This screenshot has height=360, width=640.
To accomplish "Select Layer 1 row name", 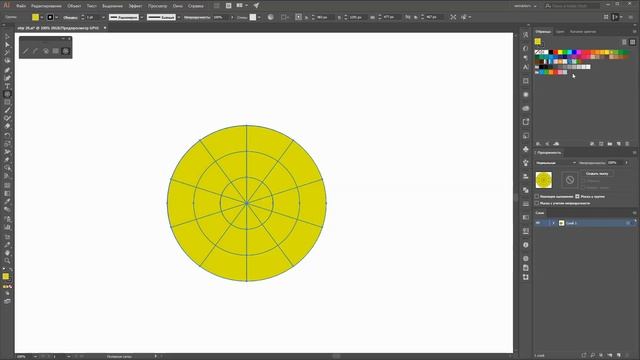I will coord(571,223).
